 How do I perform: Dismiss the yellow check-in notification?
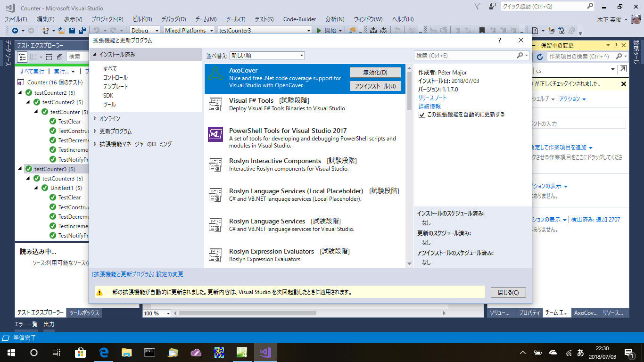[623, 84]
